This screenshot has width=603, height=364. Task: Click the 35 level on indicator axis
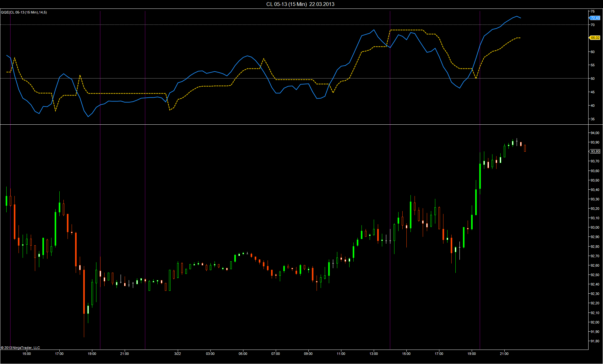pyautogui.click(x=593, y=119)
